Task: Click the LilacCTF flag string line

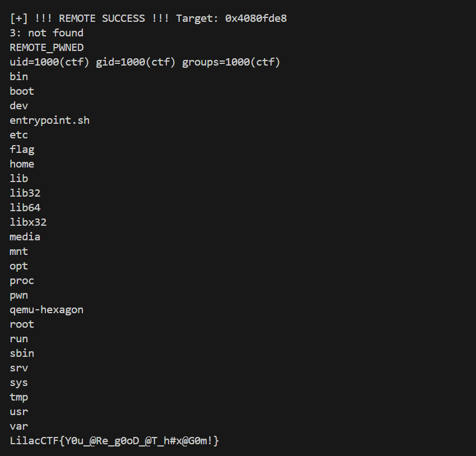Action: [x=114, y=441]
